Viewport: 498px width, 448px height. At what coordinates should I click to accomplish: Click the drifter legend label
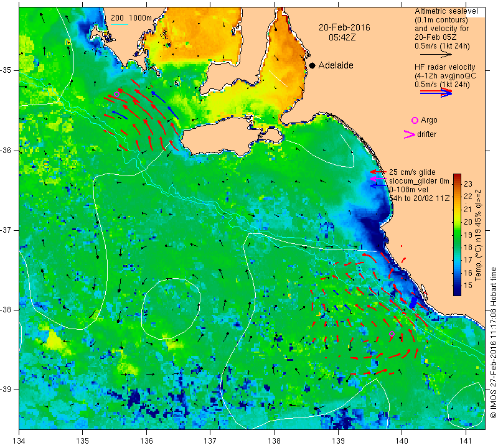tap(426, 134)
